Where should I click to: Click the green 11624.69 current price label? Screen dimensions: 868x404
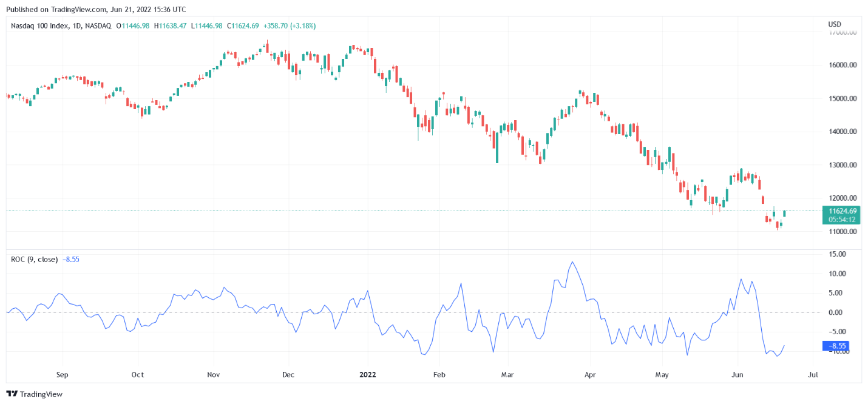tap(843, 211)
